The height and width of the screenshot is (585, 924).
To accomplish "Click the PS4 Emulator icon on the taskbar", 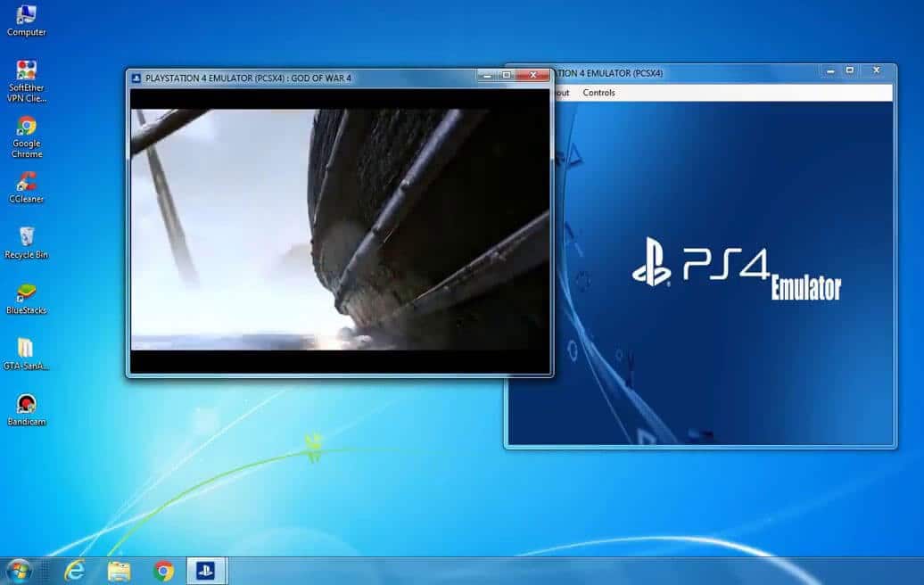I will [206, 572].
